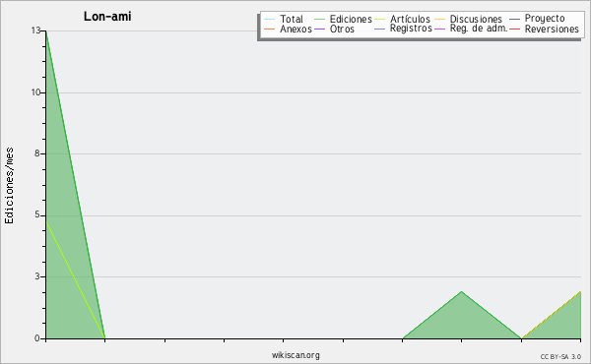Screen dimensions: 591x364
Task: Click the Otros legend label
Action: point(342,29)
